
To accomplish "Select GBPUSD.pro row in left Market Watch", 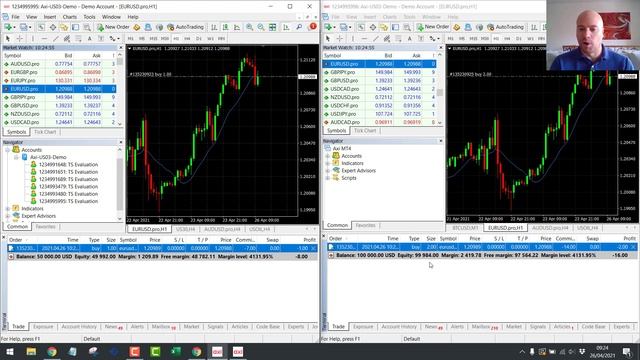I will pyautogui.click(x=59, y=105).
